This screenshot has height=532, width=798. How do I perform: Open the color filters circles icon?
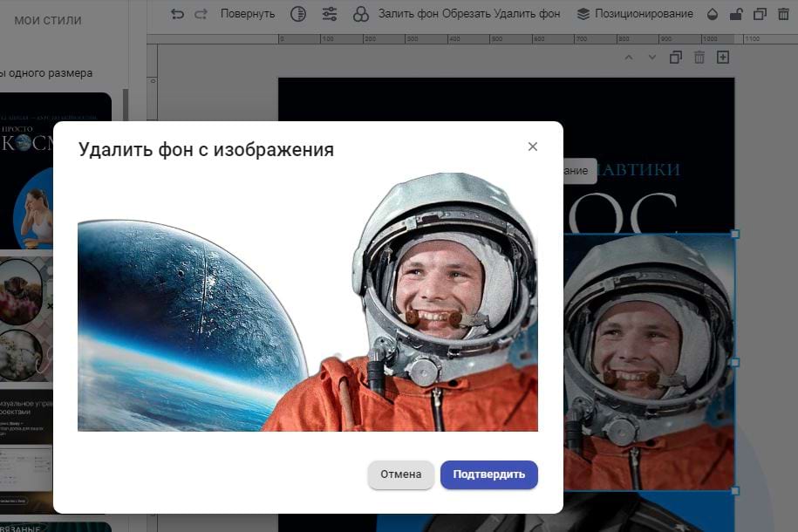361,14
